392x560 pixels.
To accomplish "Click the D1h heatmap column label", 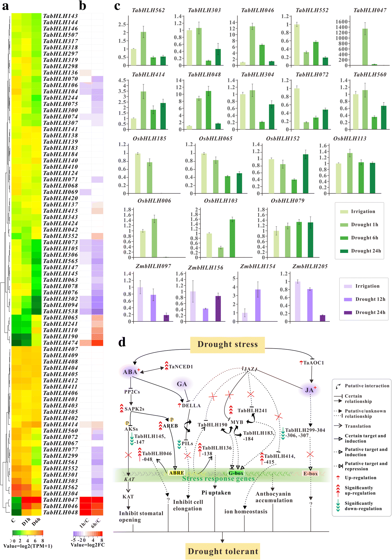I will [26, 522].
